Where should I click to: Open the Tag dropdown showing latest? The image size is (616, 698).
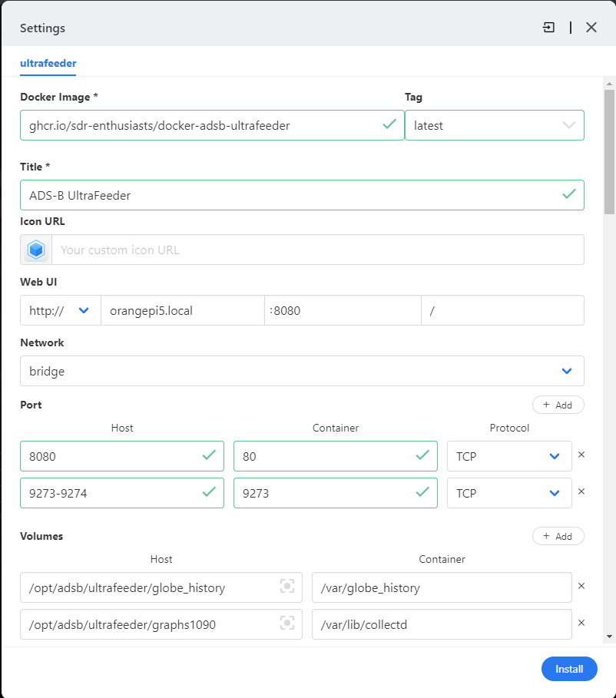[495, 125]
